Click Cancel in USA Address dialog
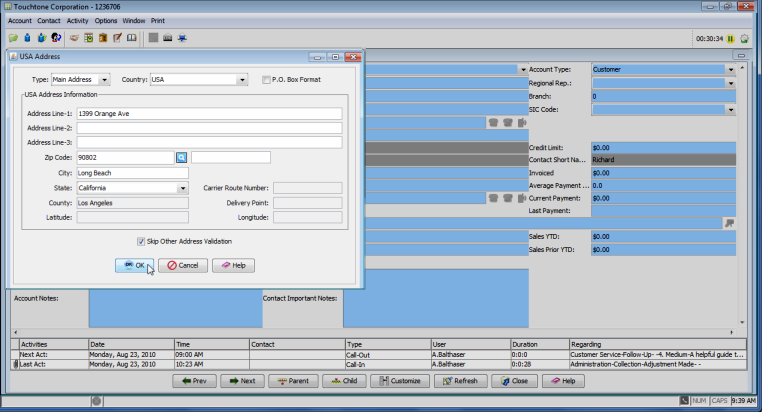762x412 pixels. 183,265
